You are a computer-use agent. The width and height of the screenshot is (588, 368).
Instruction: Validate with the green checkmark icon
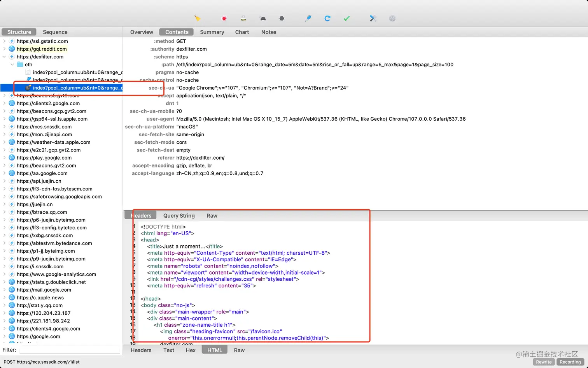pos(347,18)
